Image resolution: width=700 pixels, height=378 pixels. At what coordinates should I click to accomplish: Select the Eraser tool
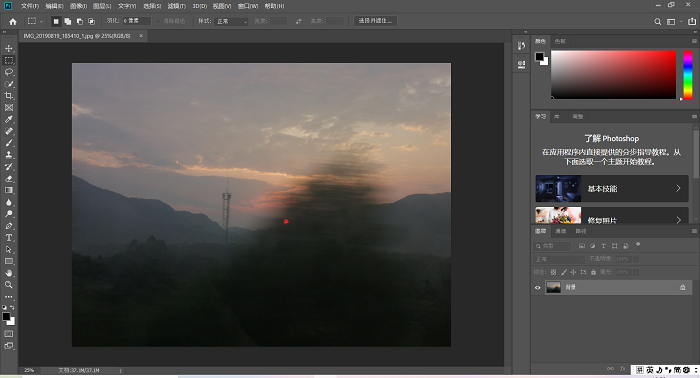8,179
